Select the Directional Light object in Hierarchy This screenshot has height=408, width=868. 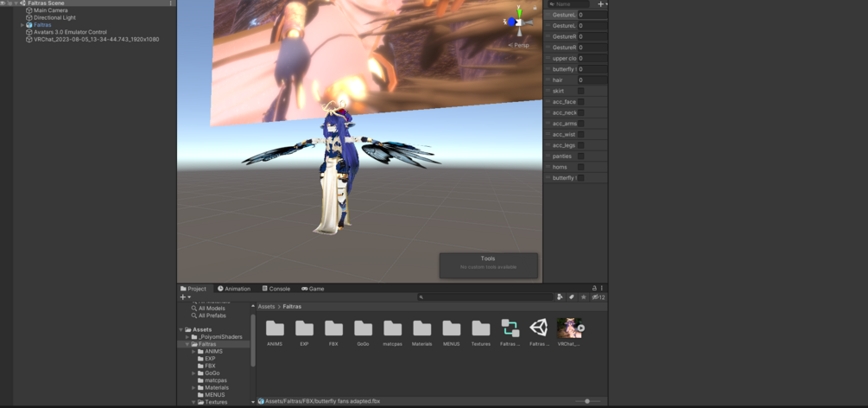(54, 18)
